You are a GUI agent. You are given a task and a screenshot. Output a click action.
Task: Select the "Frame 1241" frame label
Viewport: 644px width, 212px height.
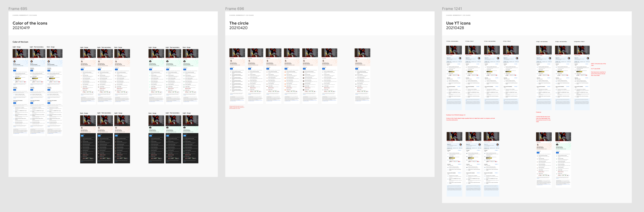(452, 9)
